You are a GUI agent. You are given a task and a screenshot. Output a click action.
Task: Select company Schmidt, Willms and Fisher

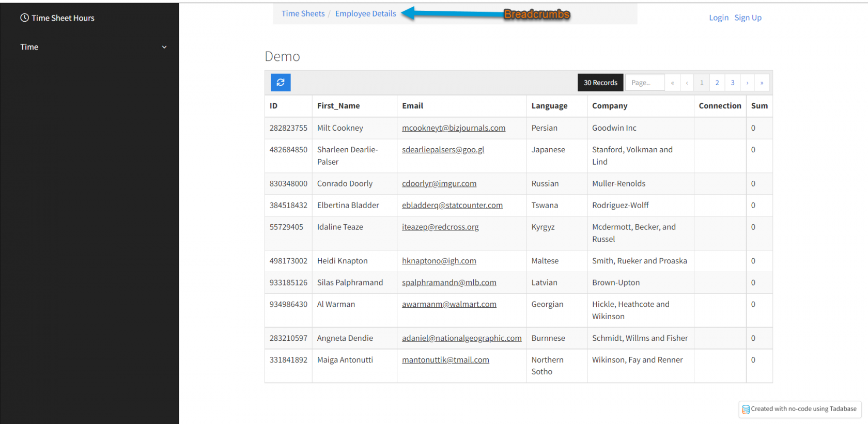pos(640,338)
